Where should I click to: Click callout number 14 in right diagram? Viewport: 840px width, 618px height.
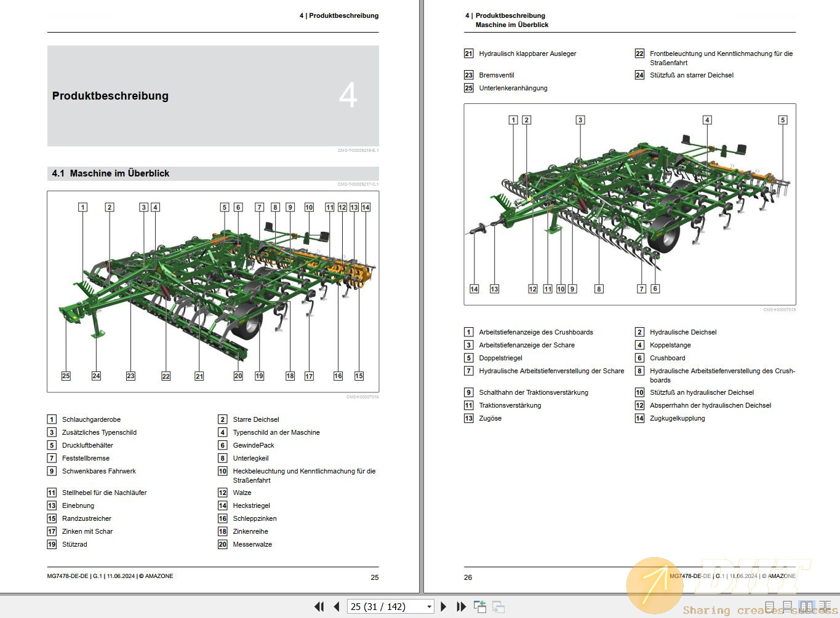(x=474, y=289)
